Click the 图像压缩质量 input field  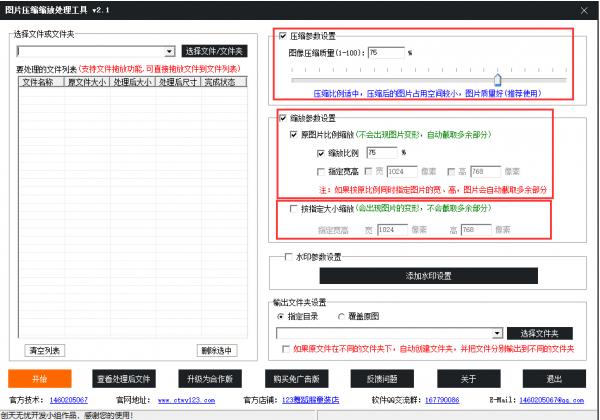(386, 52)
